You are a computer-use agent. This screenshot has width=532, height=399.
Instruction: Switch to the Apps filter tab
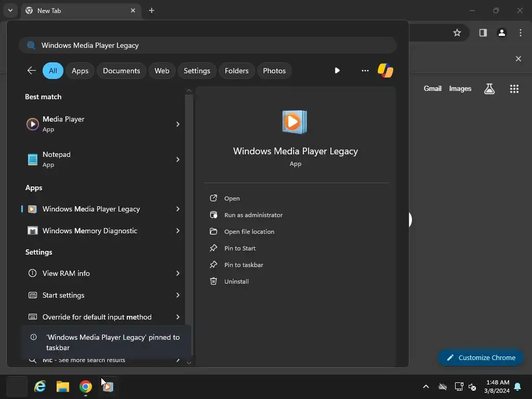(x=80, y=71)
